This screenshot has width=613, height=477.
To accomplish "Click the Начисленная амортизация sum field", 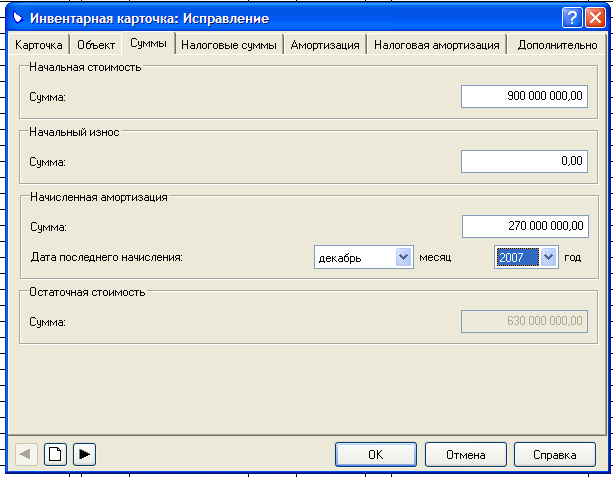I will [x=524, y=227].
